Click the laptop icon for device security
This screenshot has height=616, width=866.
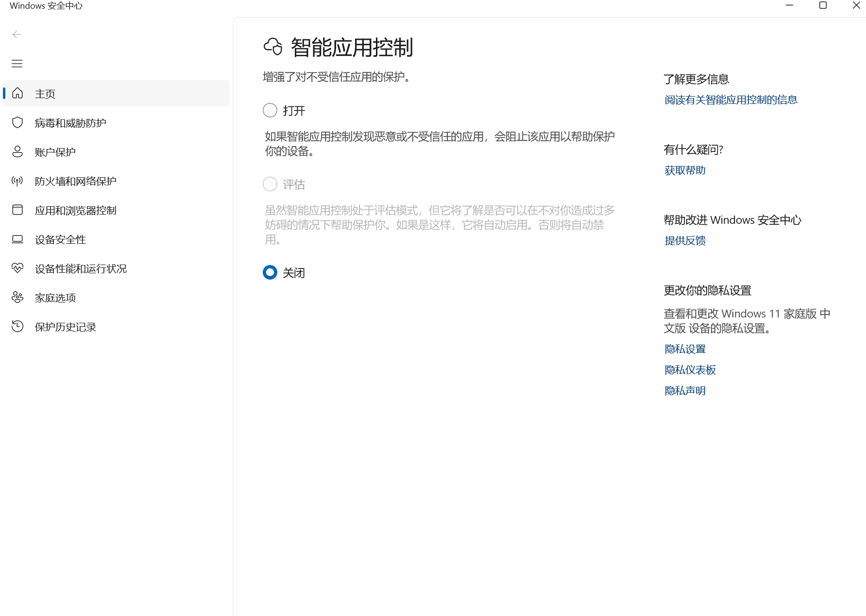pyautogui.click(x=17, y=239)
